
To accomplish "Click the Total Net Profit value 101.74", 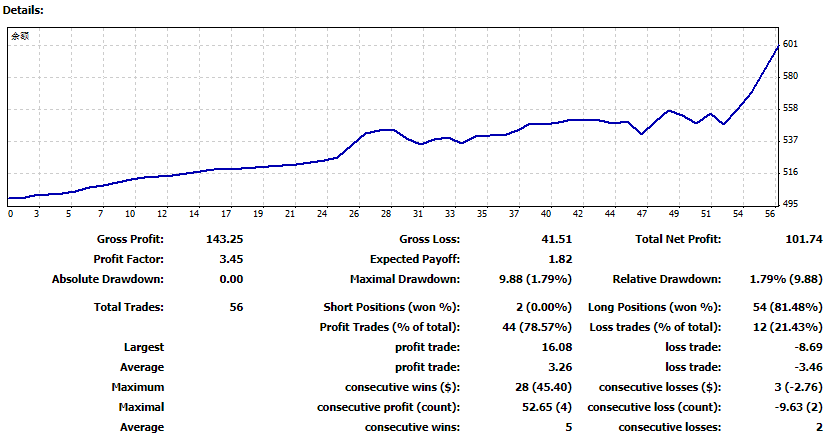I will pos(798,240).
